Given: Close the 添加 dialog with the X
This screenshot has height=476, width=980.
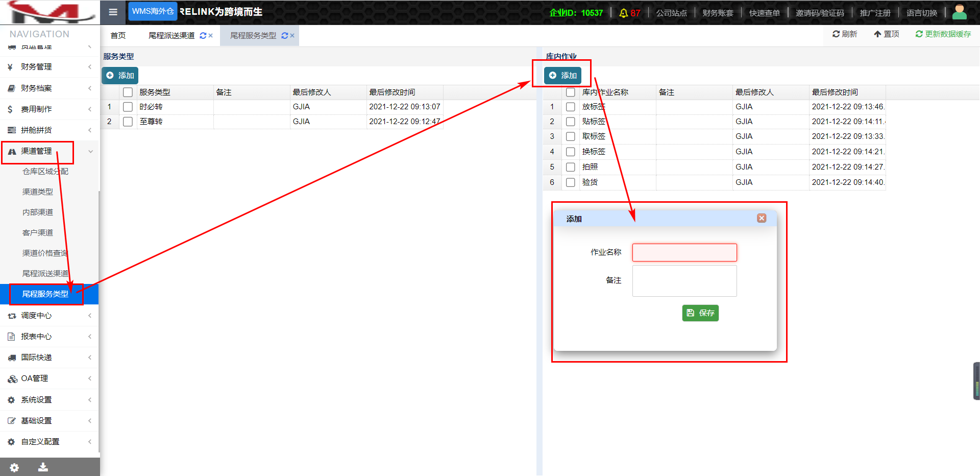Looking at the screenshot, I should pos(762,218).
